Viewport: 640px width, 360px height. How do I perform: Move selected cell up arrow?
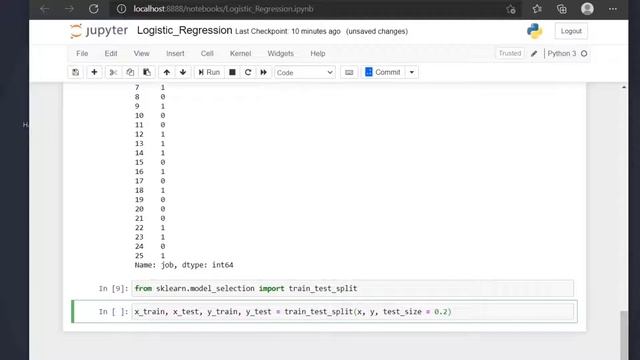coord(167,72)
